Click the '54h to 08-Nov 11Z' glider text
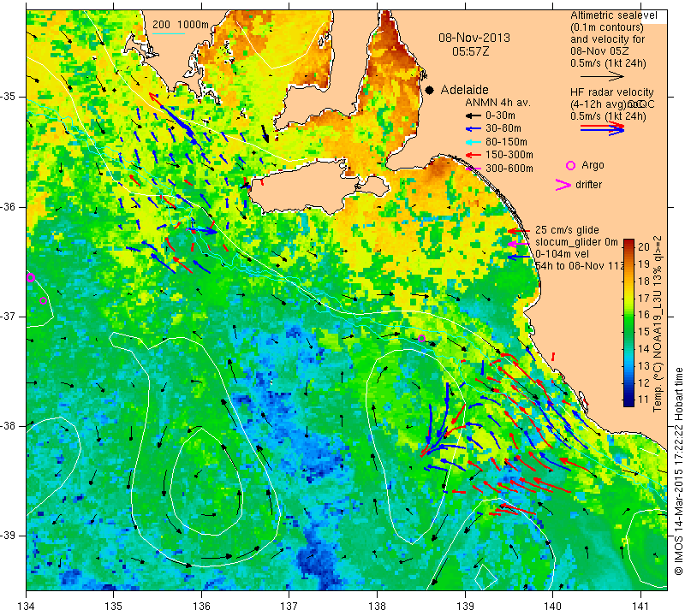Image resolution: width=685 pixels, height=616 pixels. point(580,266)
